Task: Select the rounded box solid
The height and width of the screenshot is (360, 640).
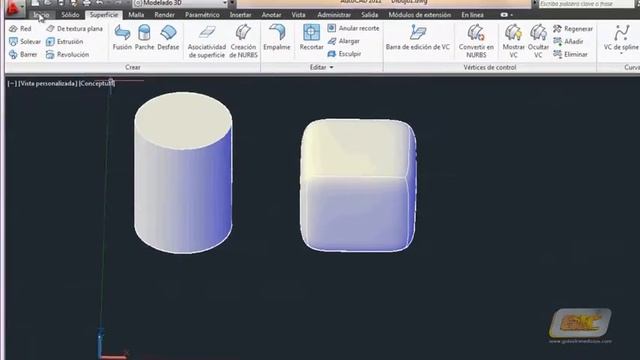Action: (x=358, y=185)
